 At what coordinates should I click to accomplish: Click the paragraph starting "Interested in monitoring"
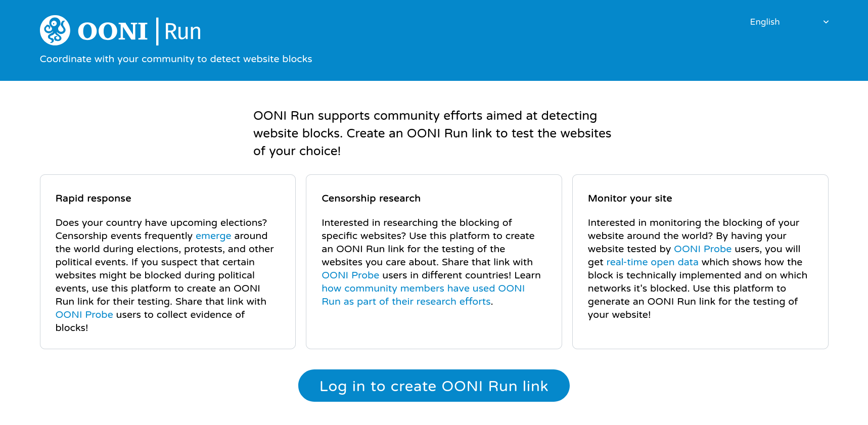(697, 275)
